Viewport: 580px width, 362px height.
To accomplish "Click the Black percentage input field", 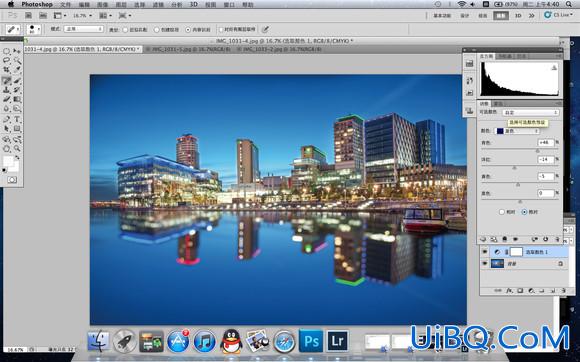I will coord(546,193).
